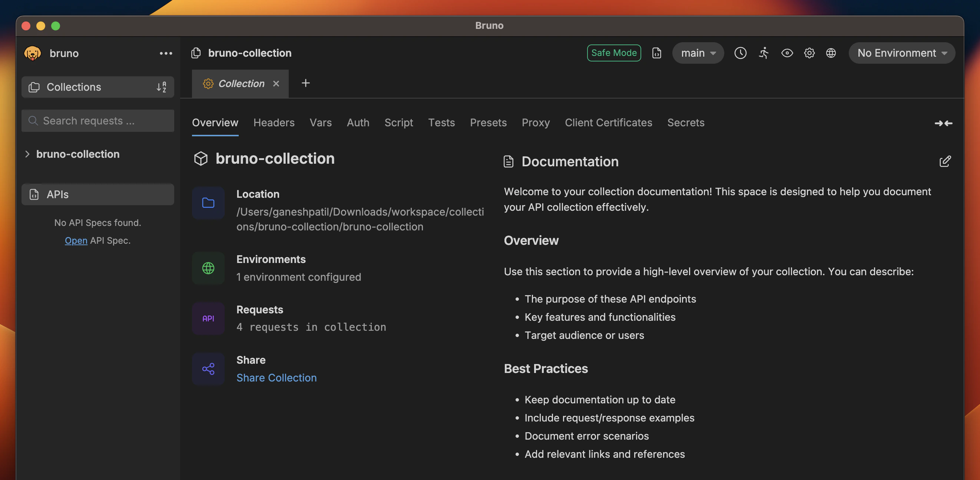Image resolution: width=980 pixels, height=480 pixels.
Task: Open the main branch dropdown
Action: tap(698, 53)
